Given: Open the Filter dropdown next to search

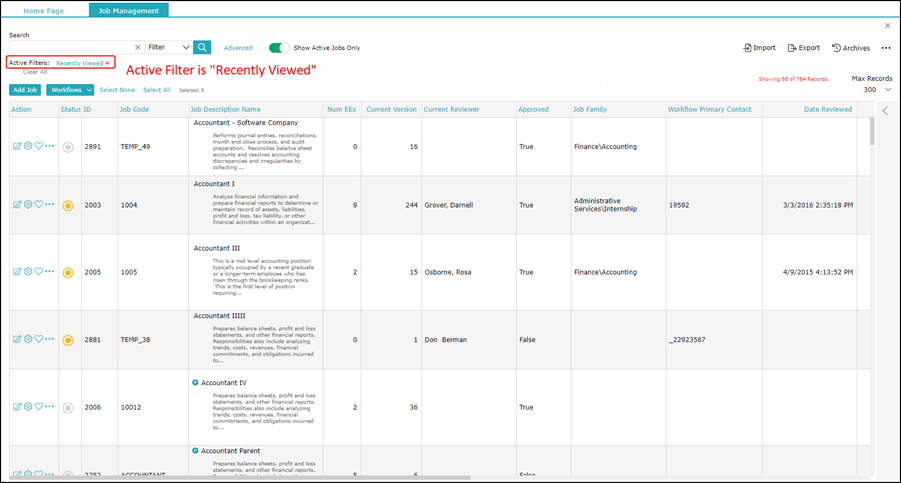Looking at the screenshot, I should coord(168,47).
